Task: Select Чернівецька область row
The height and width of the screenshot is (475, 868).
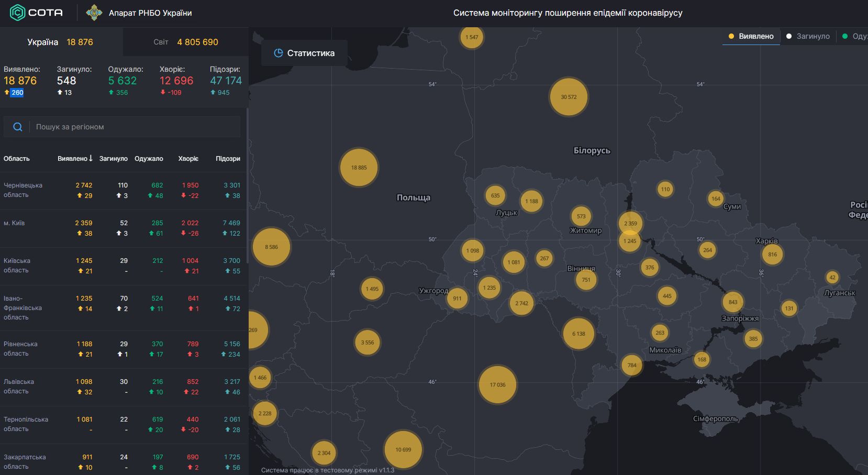Action: coord(23,190)
